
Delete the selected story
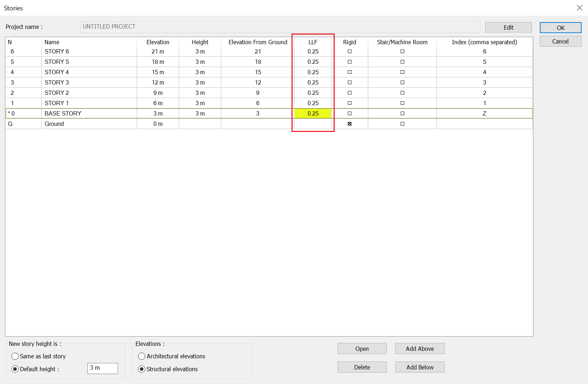click(x=362, y=367)
